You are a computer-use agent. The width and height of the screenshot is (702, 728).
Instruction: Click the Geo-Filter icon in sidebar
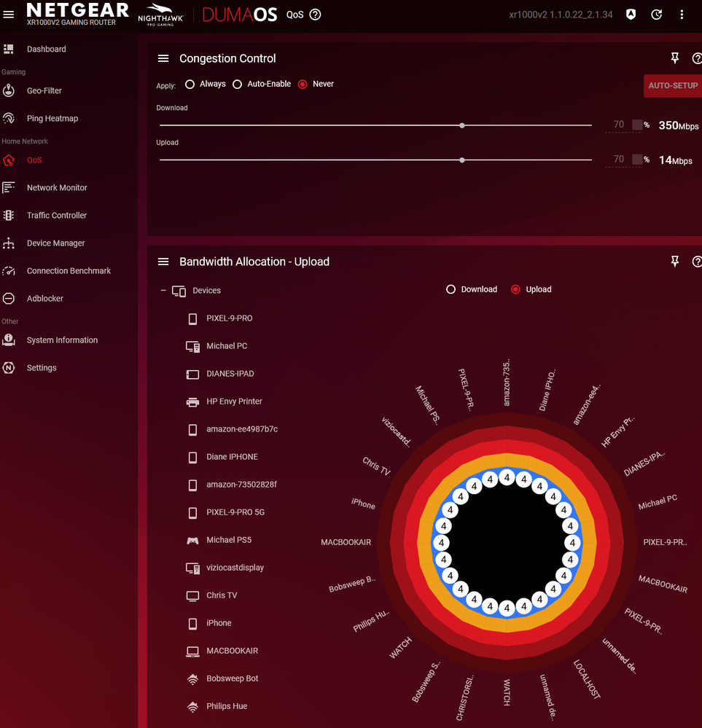8,90
